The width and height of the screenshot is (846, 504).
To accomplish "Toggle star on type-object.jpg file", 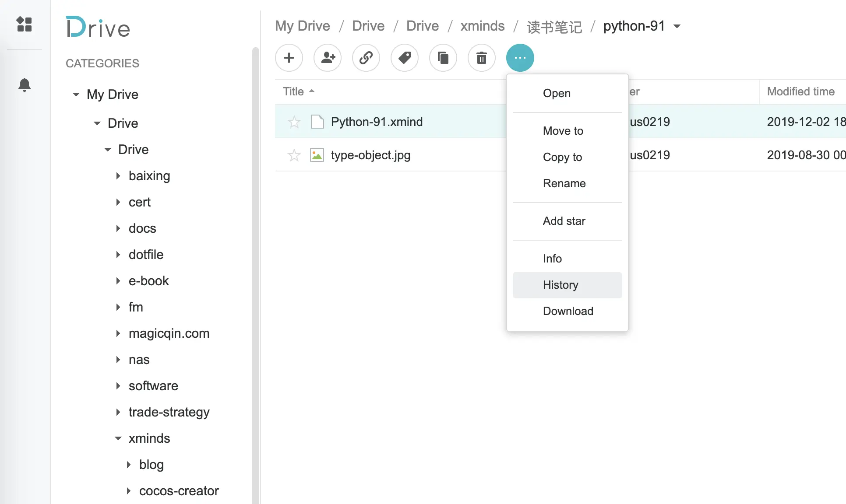I will [x=294, y=155].
